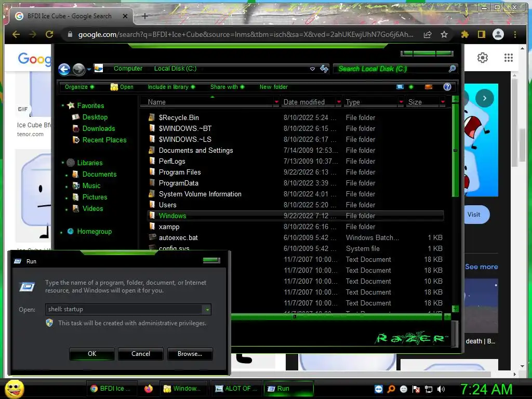The width and height of the screenshot is (532, 399).
Task: Open address bar previous locations dropdown
Action: coord(312,69)
